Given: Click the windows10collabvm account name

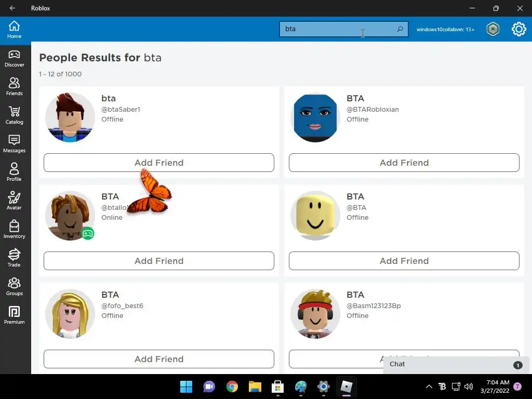Looking at the screenshot, I should click(x=445, y=30).
